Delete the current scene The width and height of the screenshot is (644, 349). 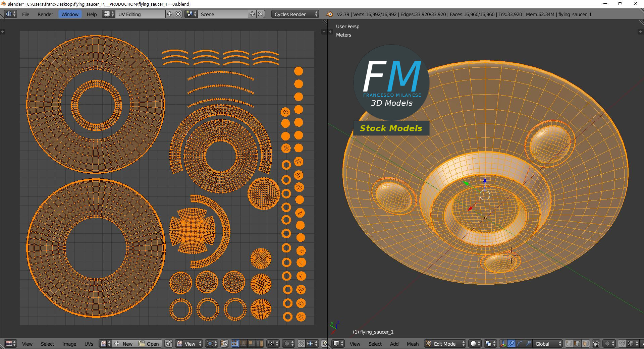(x=261, y=14)
